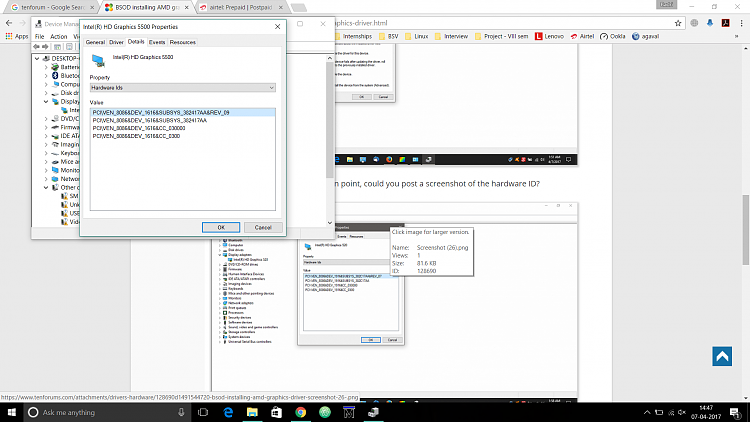Screen dimensions: 750x422
Task: Click the Adobe Acrobat extension icon
Action: tap(726, 23)
